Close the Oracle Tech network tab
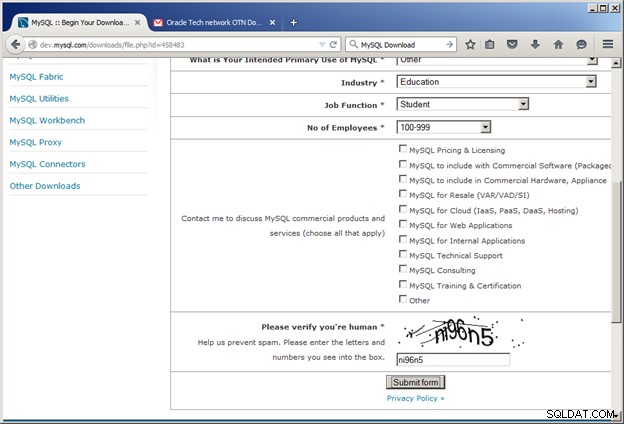This screenshot has width=624, height=424. (273, 23)
